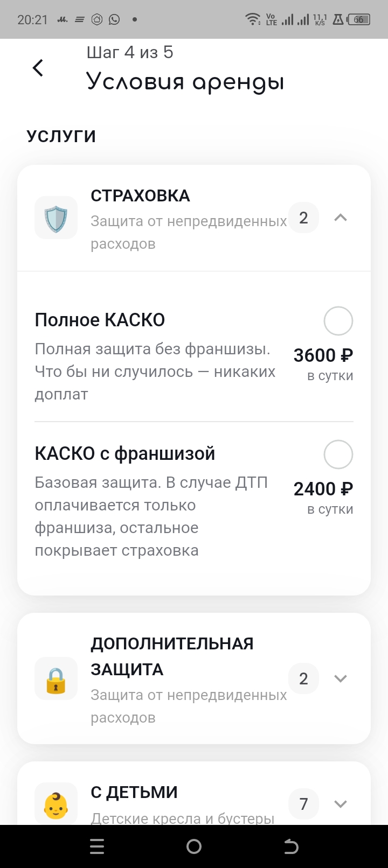The height and width of the screenshot is (868, 388).
Task: Tap the count badge on СТРАХОВКА
Action: 303,218
